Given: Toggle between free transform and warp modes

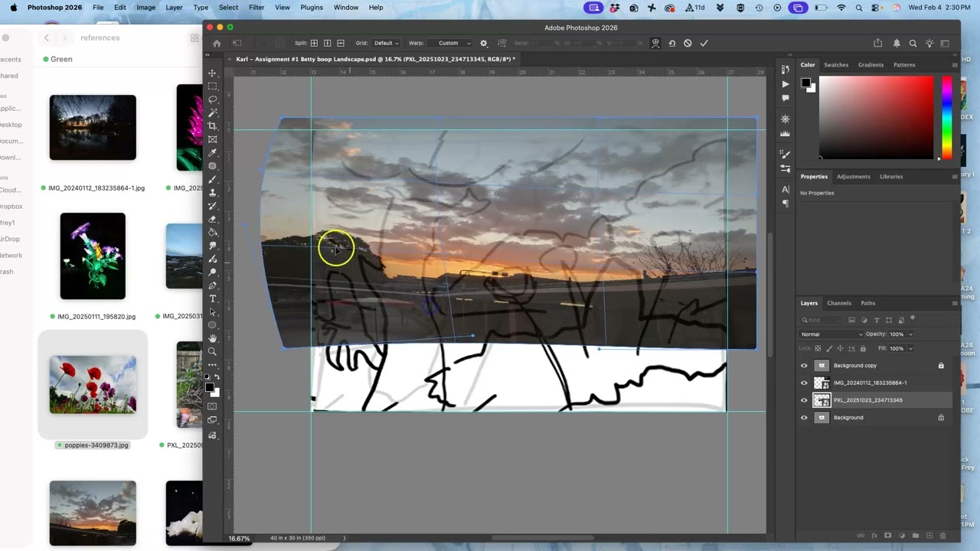Looking at the screenshot, I should coord(655,43).
